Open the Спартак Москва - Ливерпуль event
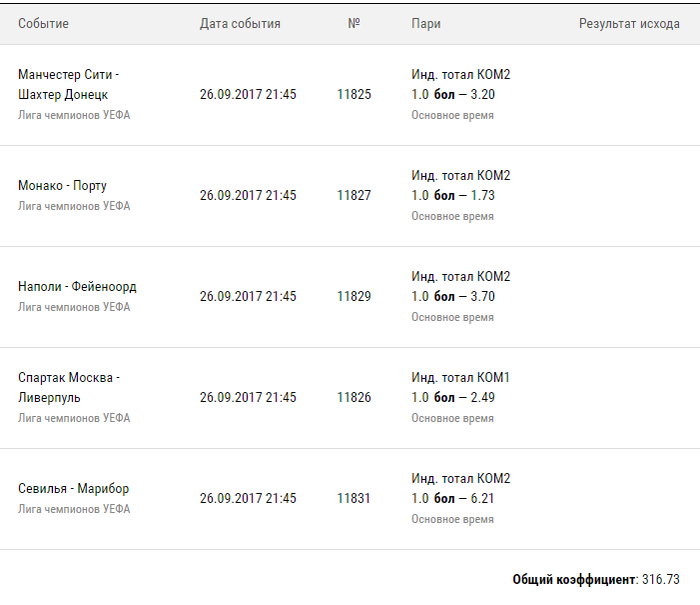This screenshot has height=605, width=700. point(69,388)
